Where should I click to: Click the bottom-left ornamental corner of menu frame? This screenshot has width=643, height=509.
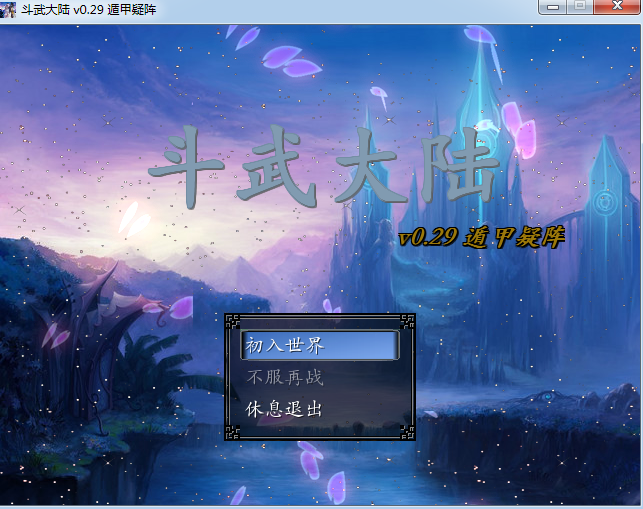pyautogui.click(x=232, y=432)
